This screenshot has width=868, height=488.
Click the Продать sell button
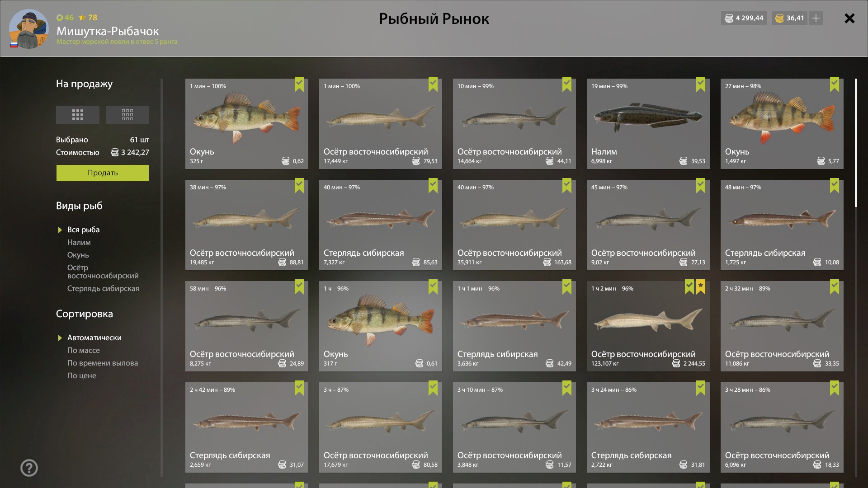pyautogui.click(x=103, y=173)
